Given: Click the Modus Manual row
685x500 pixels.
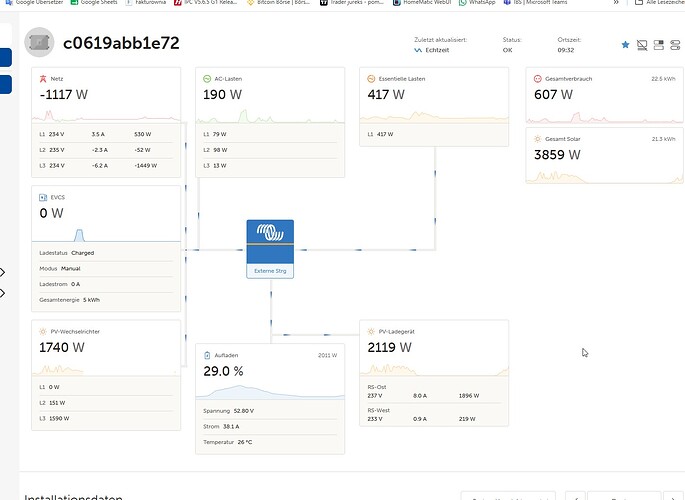Looking at the screenshot, I should click(x=106, y=269).
